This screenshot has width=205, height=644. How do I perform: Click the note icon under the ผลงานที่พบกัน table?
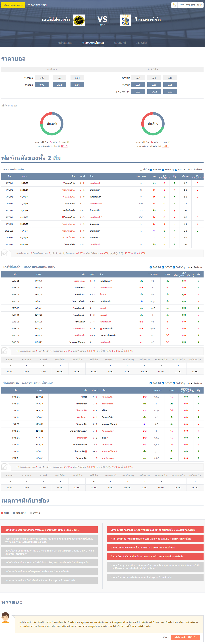click(5, 253)
